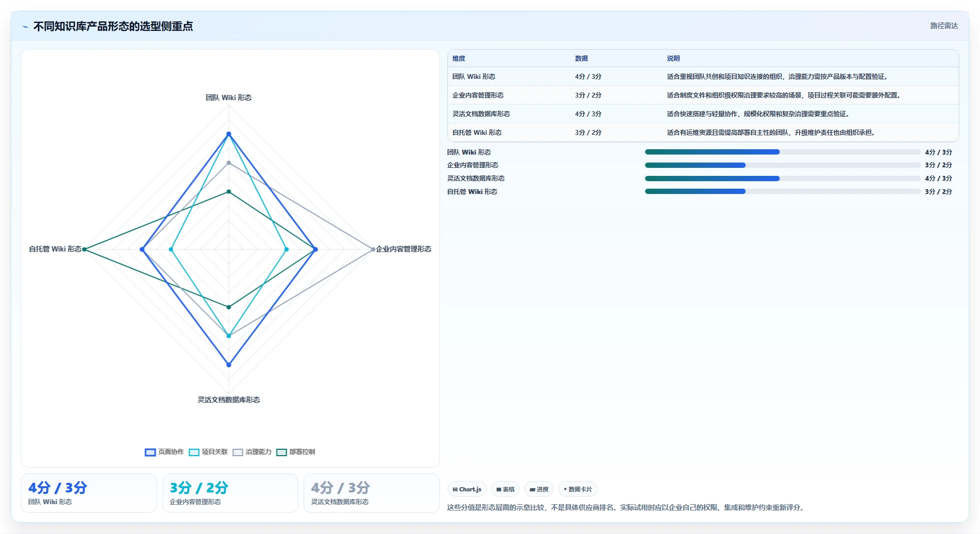This screenshot has height=534, width=980.
Task: Click the 数据卡片 tag chip
Action: pos(578,489)
